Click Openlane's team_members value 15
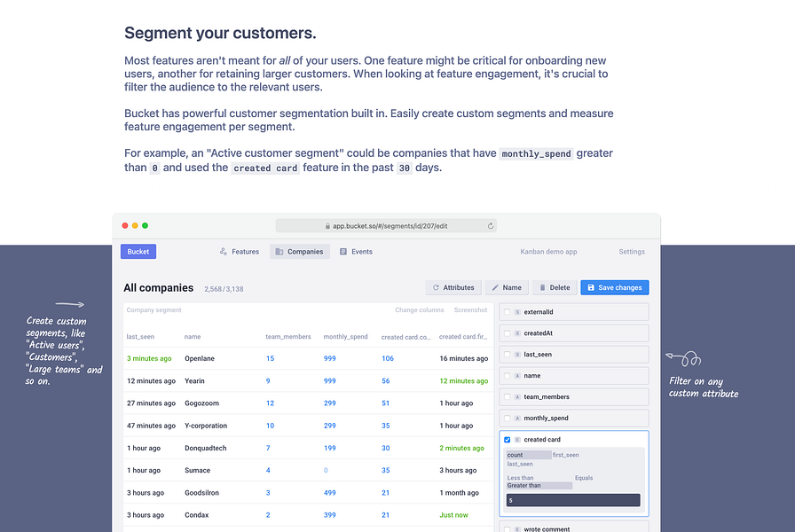This screenshot has width=795, height=532. (271, 358)
